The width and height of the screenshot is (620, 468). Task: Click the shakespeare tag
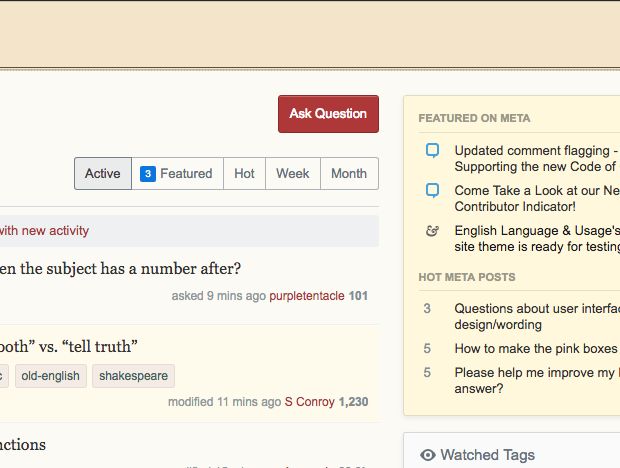click(x=134, y=376)
